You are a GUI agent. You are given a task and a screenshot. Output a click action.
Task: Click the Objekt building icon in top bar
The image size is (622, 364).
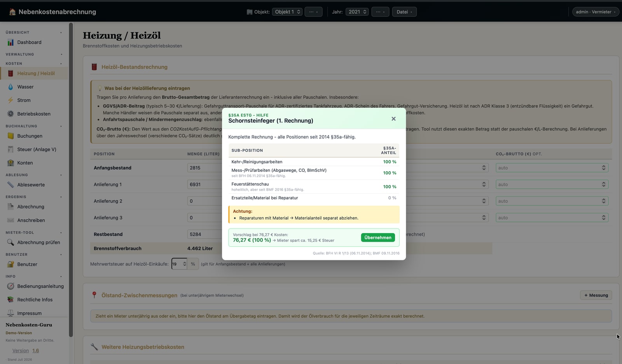[250, 12]
